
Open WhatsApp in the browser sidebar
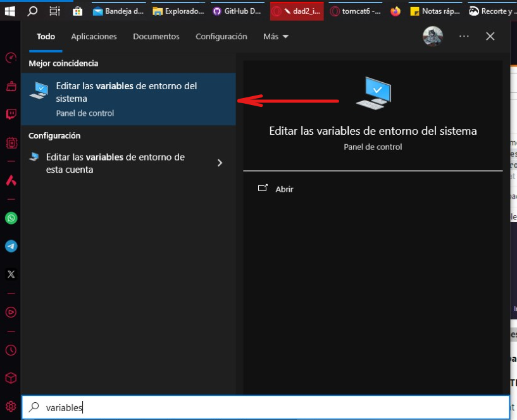11,218
